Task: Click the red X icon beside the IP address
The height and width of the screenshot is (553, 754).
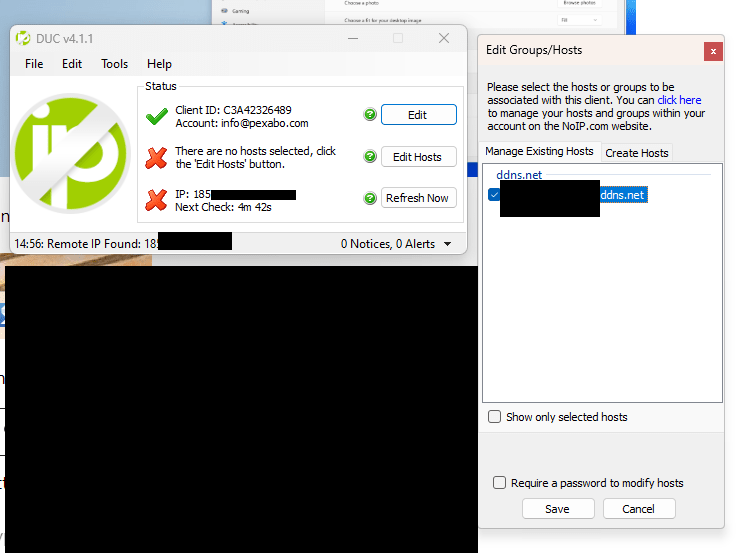Action: coord(156,200)
